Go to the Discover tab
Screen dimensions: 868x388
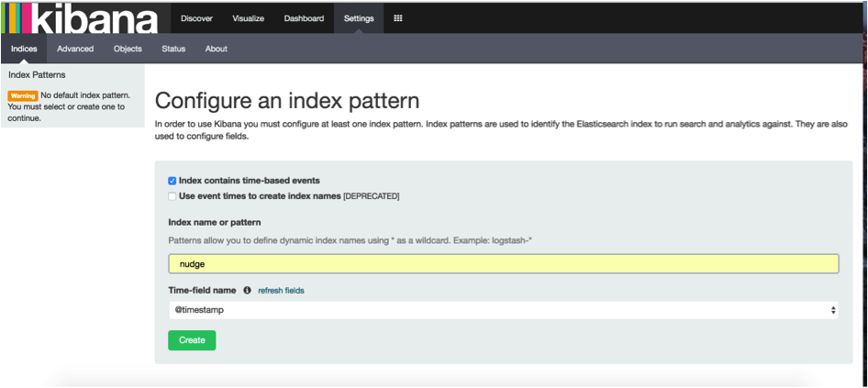[197, 18]
